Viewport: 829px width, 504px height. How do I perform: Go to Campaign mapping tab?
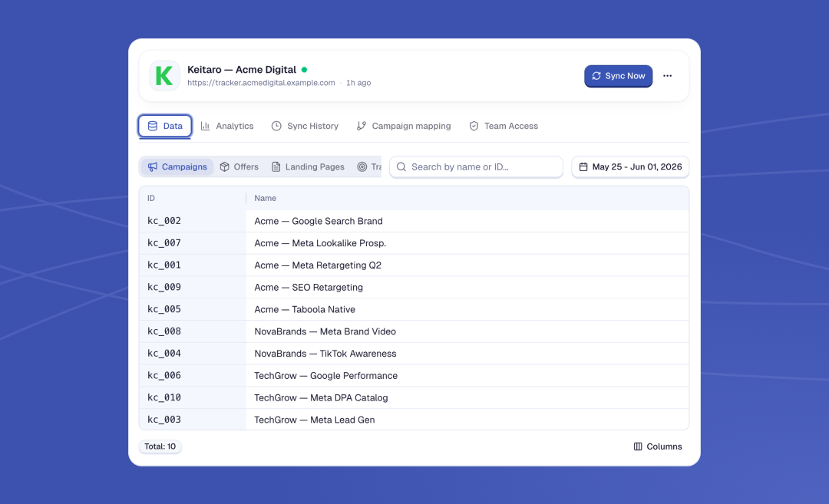pyautogui.click(x=404, y=127)
